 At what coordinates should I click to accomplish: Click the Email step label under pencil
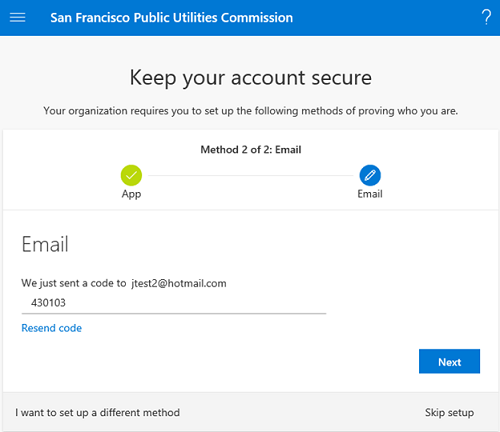click(x=370, y=194)
